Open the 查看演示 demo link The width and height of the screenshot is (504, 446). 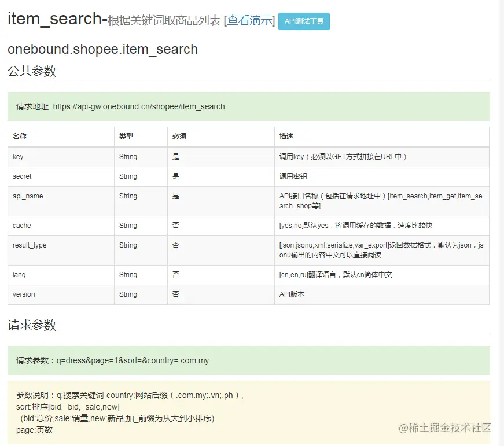249,21
